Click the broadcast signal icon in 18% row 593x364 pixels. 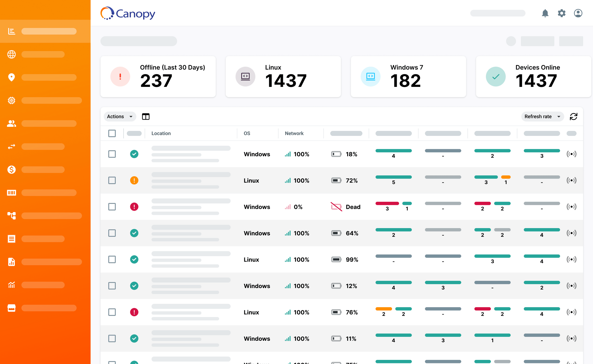[571, 154]
